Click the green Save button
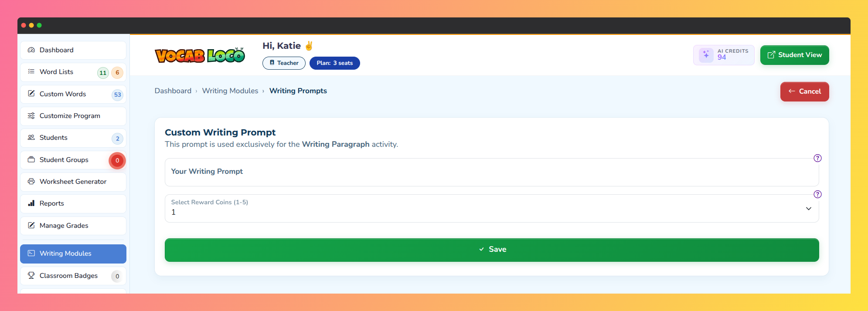 [x=492, y=250]
